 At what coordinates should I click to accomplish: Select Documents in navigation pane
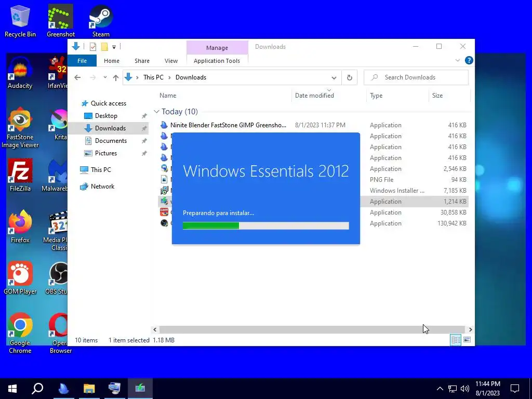pyautogui.click(x=111, y=140)
